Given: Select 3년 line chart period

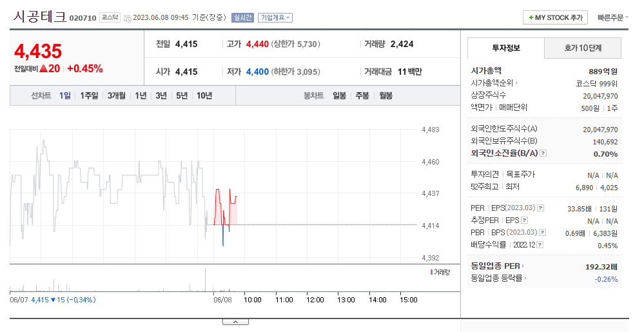Looking at the screenshot, I should pyautogui.click(x=161, y=96).
